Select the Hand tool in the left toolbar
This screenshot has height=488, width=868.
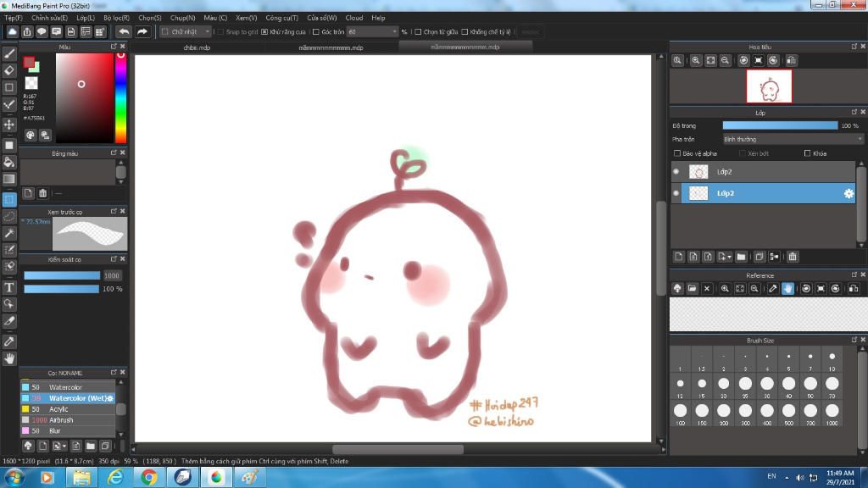(9, 358)
